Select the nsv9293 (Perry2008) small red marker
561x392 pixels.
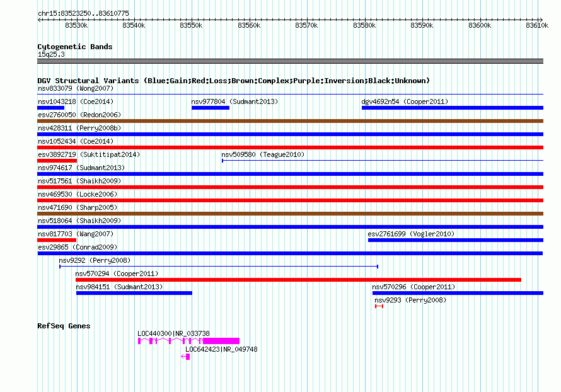pyautogui.click(x=379, y=306)
